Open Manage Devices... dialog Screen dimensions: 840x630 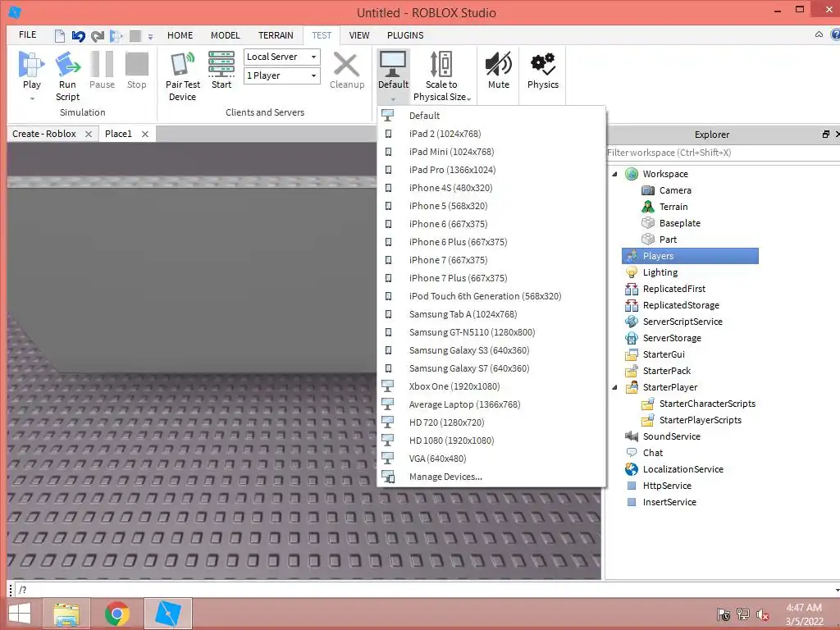pos(491,477)
